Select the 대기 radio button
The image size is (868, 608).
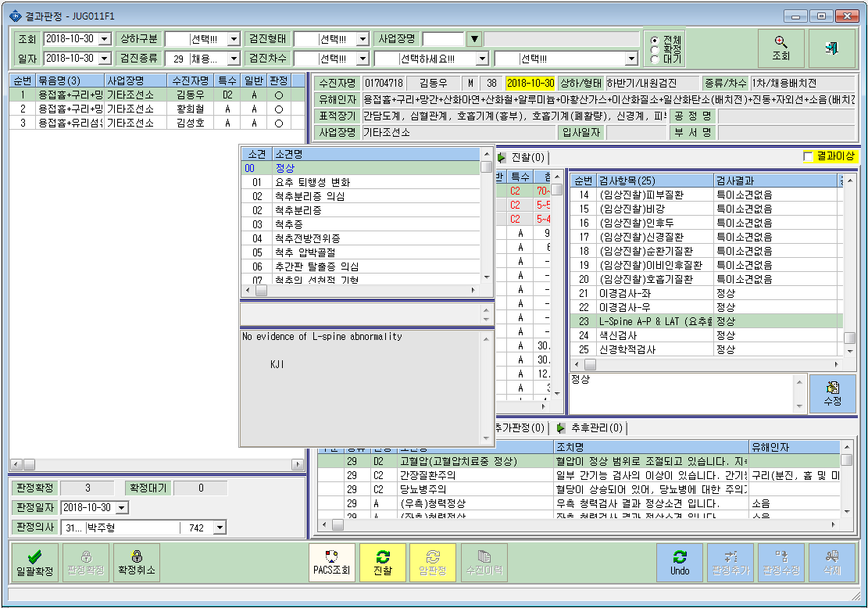(655, 59)
